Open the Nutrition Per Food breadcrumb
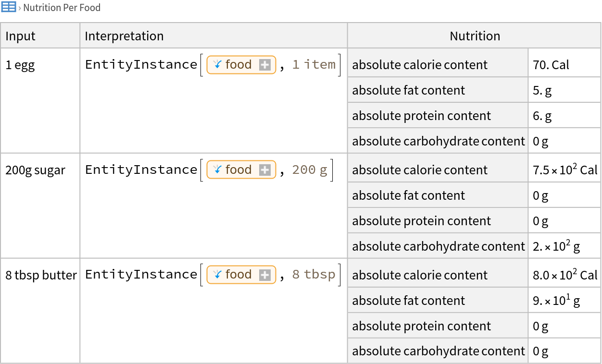Screen dimensions: 602x364 click(62, 8)
